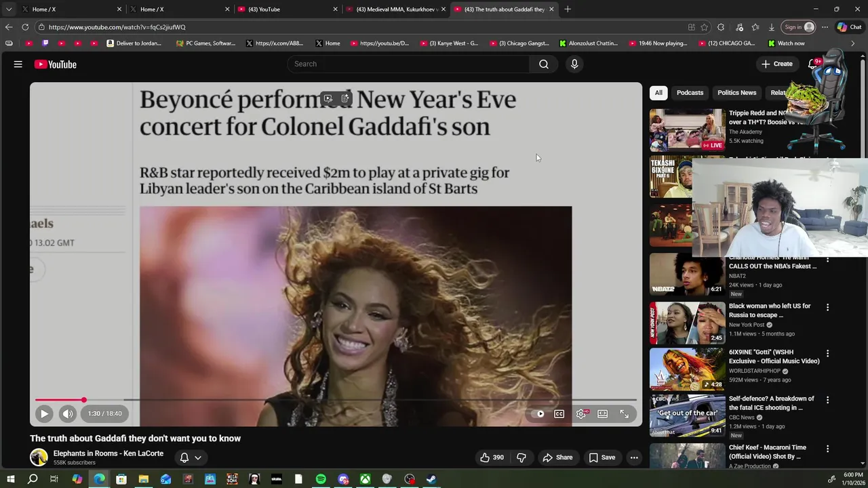
Task: Open the Charlotte Hornets NBAT2 video
Action: (x=687, y=274)
